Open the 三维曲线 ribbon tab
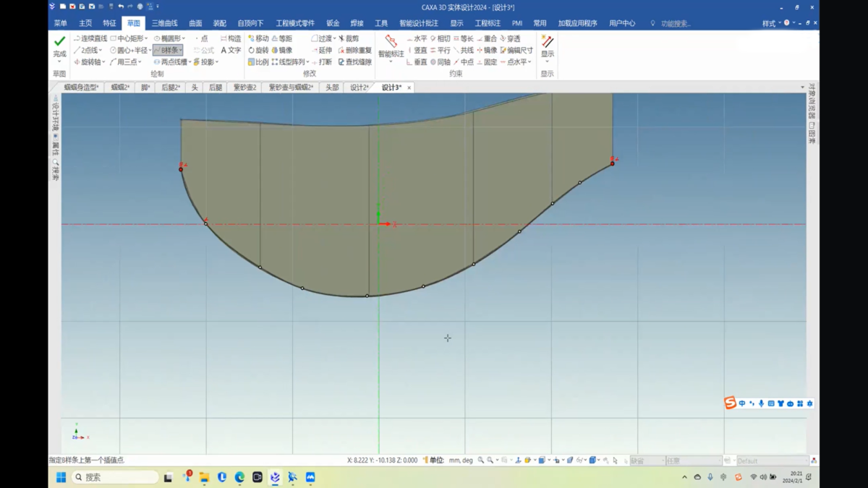 [x=164, y=23]
